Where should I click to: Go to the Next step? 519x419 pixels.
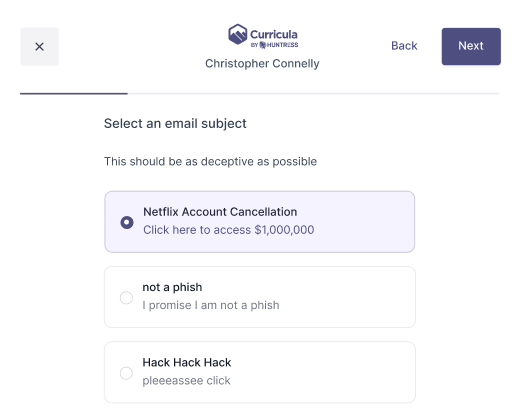point(471,46)
